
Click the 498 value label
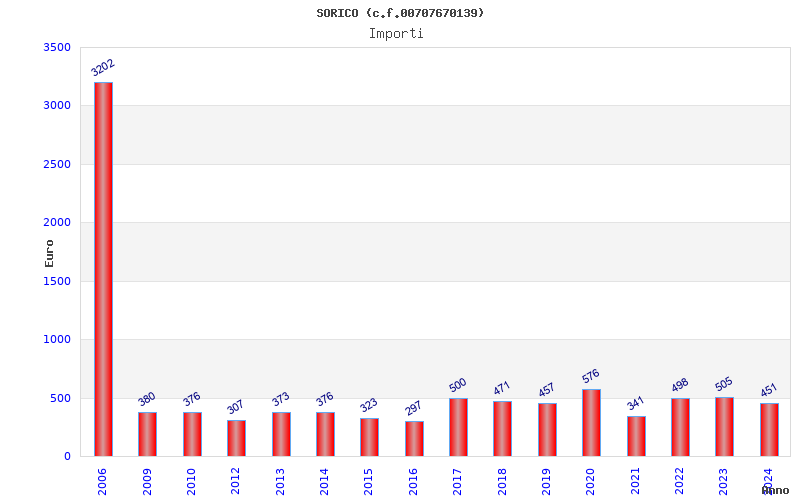(x=680, y=385)
